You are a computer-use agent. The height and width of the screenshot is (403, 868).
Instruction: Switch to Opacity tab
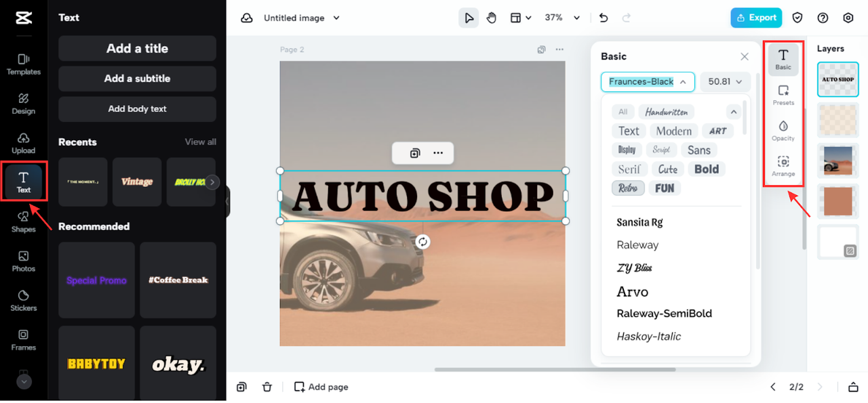783,130
